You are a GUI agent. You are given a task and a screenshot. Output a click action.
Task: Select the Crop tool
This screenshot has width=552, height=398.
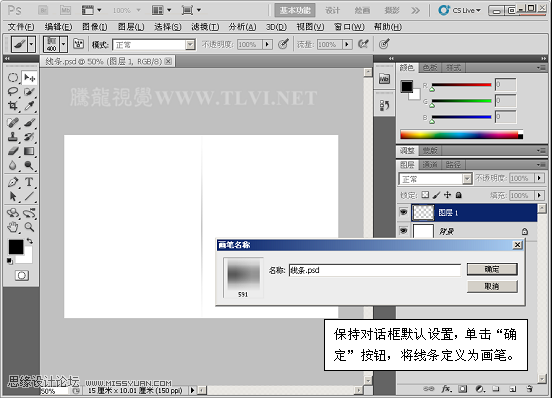click(13, 106)
